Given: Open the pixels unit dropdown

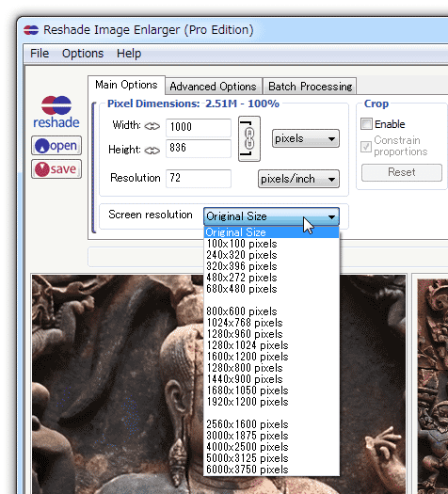Looking at the screenshot, I should pyautogui.click(x=306, y=138).
